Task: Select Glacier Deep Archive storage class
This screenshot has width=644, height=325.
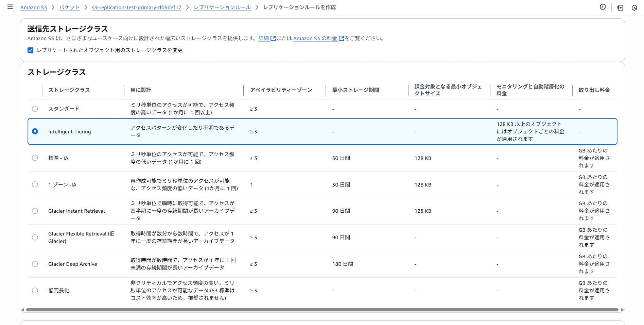Action: (x=35, y=264)
